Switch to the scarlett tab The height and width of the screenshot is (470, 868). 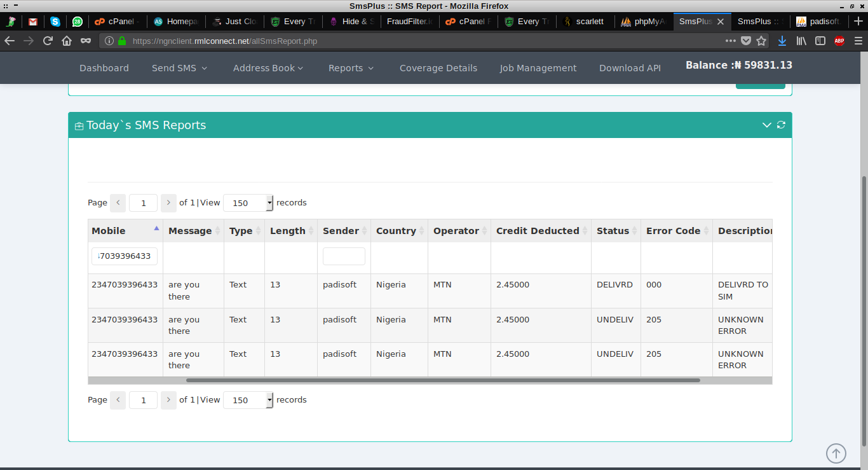[x=585, y=21]
